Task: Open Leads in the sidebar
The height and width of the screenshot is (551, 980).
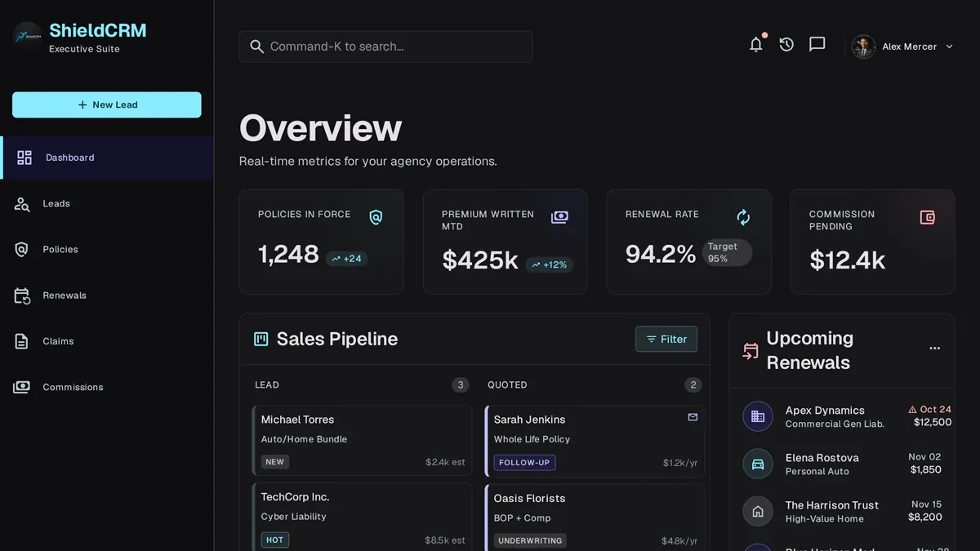Action: coord(107,204)
